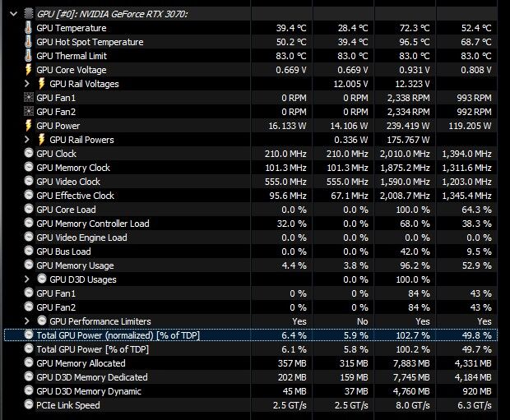The width and height of the screenshot is (510, 420).
Task: Click the GPU Power lightning bolt icon
Action: click(29, 126)
